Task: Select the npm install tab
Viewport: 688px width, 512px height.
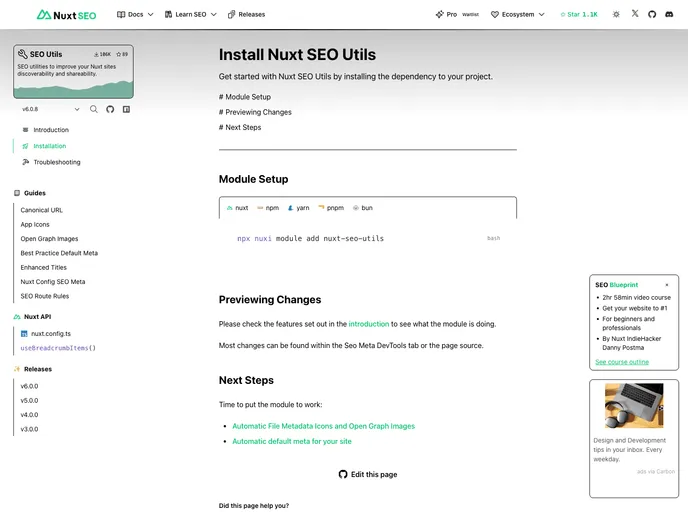Action: (268, 208)
